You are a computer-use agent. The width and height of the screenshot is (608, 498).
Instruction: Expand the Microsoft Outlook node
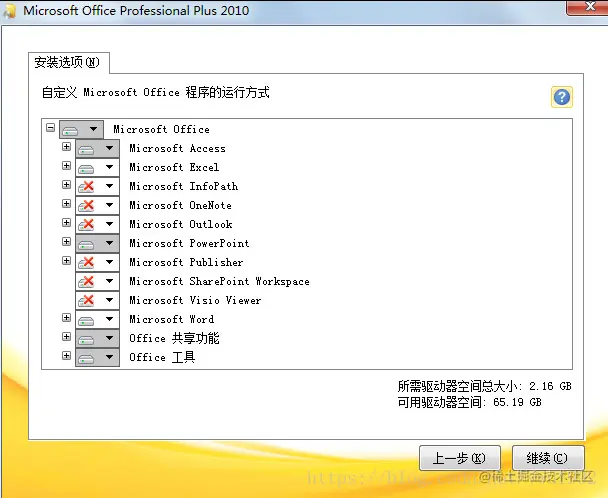pyautogui.click(x=66, y=223)
